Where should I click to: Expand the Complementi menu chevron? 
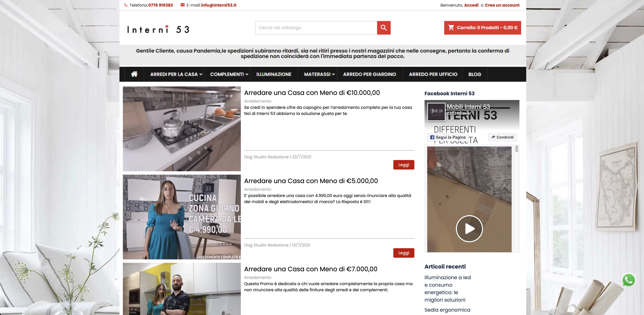247,74
